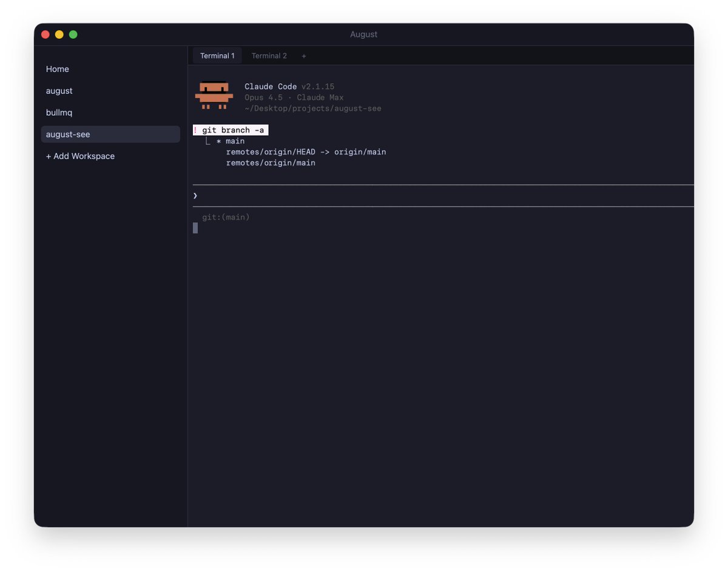
Task: Click the 'Opus 4.5 · Claude Max' line
Action: tap(294, 98)
